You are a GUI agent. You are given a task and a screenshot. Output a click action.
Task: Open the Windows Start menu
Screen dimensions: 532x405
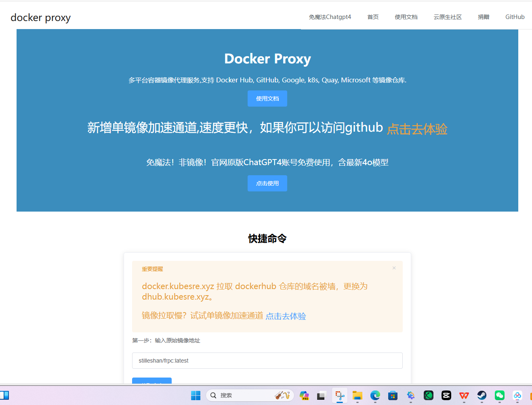(196, 395)
